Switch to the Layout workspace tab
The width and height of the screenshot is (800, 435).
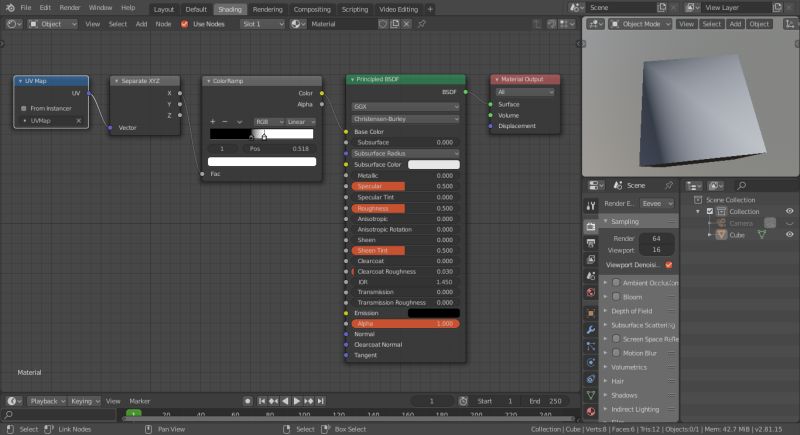[x=164, y=9]
